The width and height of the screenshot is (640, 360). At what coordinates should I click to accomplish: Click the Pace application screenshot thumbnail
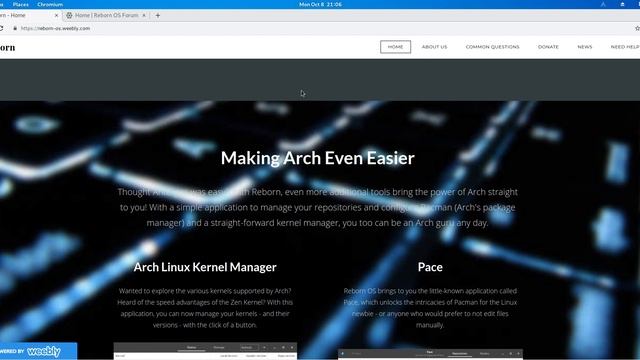(430, 354)
